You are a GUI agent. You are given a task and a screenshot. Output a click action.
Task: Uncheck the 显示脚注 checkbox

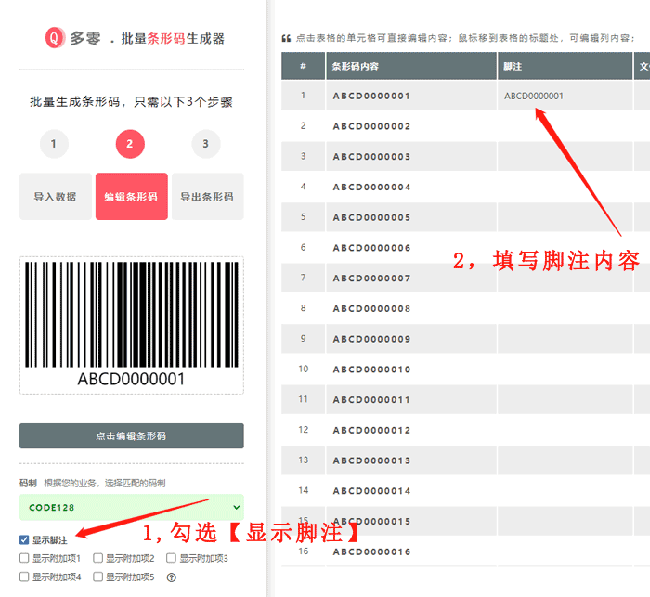click(24, 540)
